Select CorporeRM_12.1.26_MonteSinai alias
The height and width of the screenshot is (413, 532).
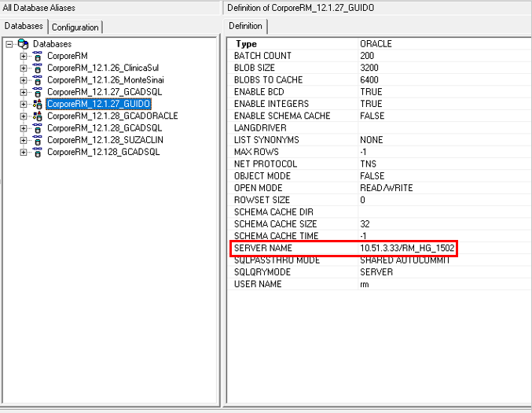pyautogui.click(x=105, y=80)
